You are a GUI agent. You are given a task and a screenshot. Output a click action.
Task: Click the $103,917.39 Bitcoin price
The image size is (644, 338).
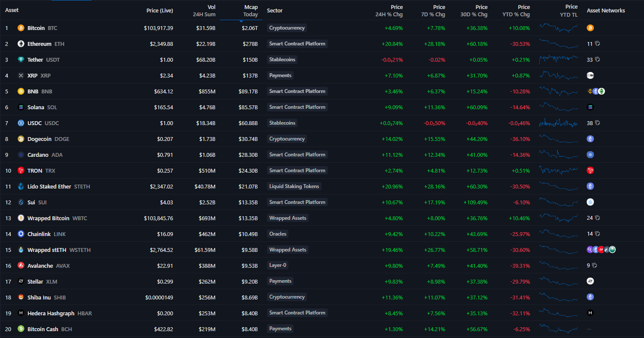click(159, 28)
